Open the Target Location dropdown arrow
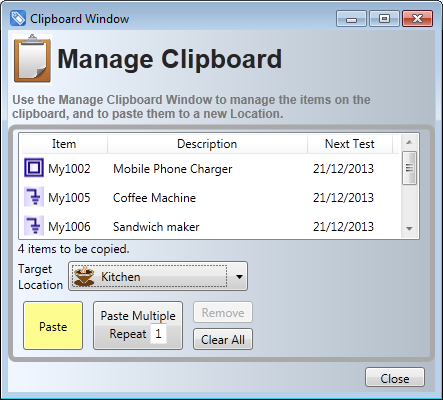This screenshot has width=443, height=400. pyautogui.click(x=239, y=277)
